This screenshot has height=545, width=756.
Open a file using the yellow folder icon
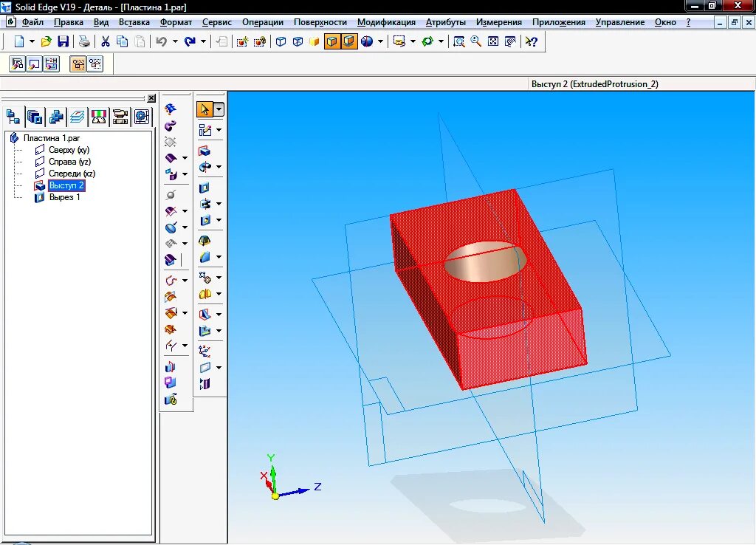point(47,41)
